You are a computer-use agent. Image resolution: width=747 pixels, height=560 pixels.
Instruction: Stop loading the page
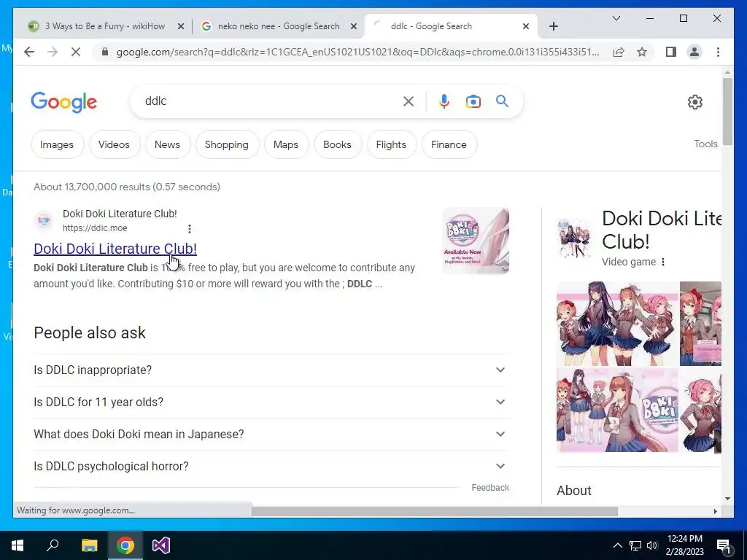coord(76,52)
